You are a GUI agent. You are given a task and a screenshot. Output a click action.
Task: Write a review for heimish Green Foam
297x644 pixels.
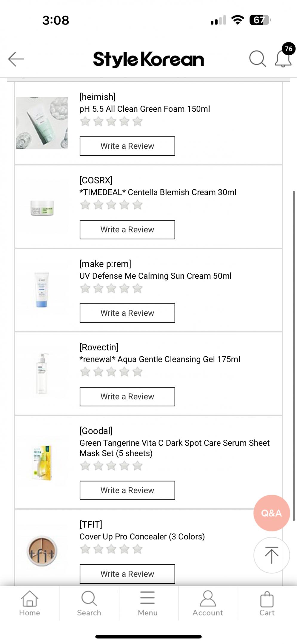click(127, 146)
